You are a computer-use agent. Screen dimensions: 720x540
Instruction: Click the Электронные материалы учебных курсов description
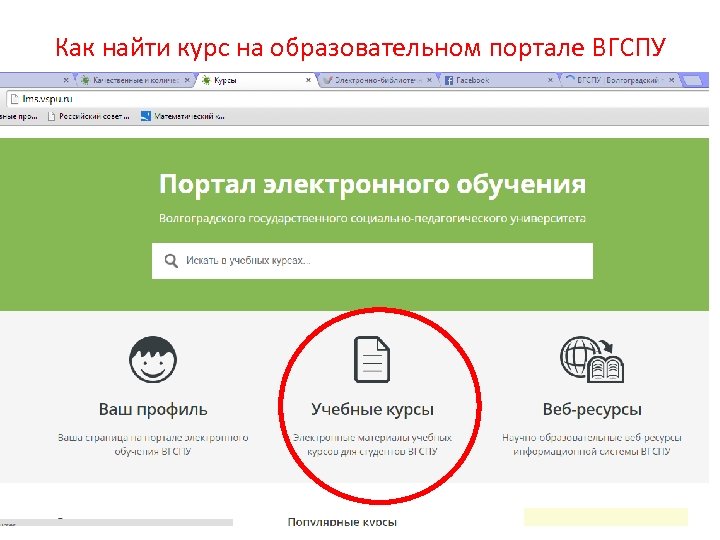coord(372,444)
